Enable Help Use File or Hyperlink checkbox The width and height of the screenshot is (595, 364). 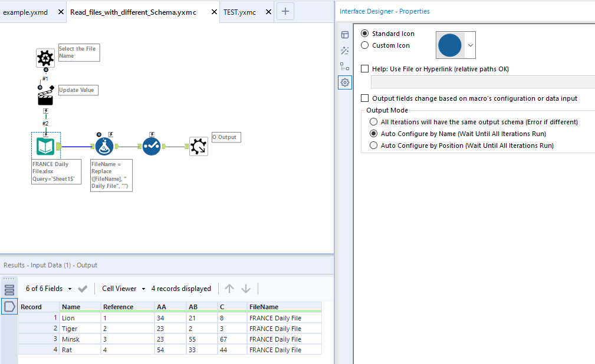(364, 68)
